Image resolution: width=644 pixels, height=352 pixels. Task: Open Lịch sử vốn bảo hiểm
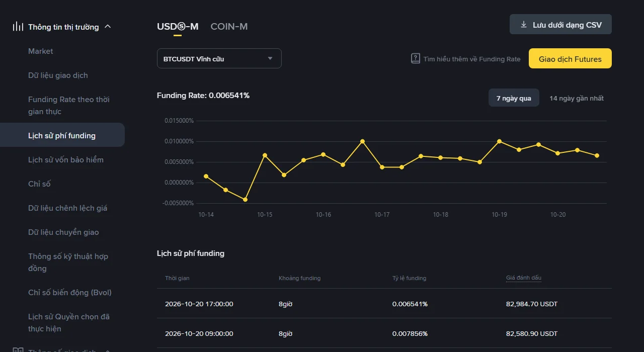click(66, 159)
